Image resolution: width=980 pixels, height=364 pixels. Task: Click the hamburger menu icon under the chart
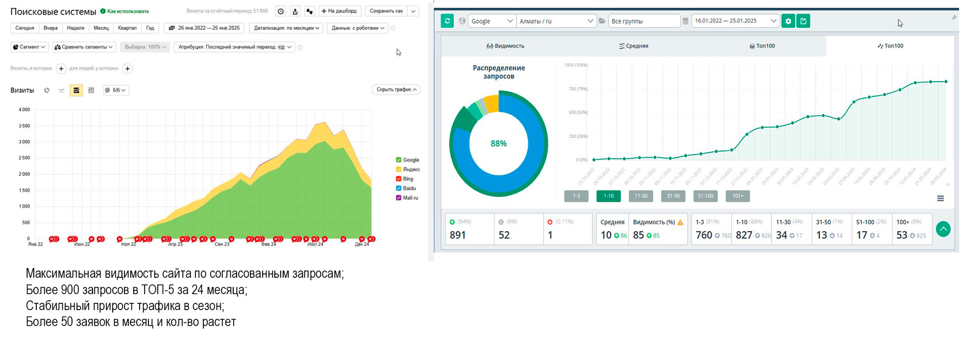pyautogui.click(x=940, y=198)
